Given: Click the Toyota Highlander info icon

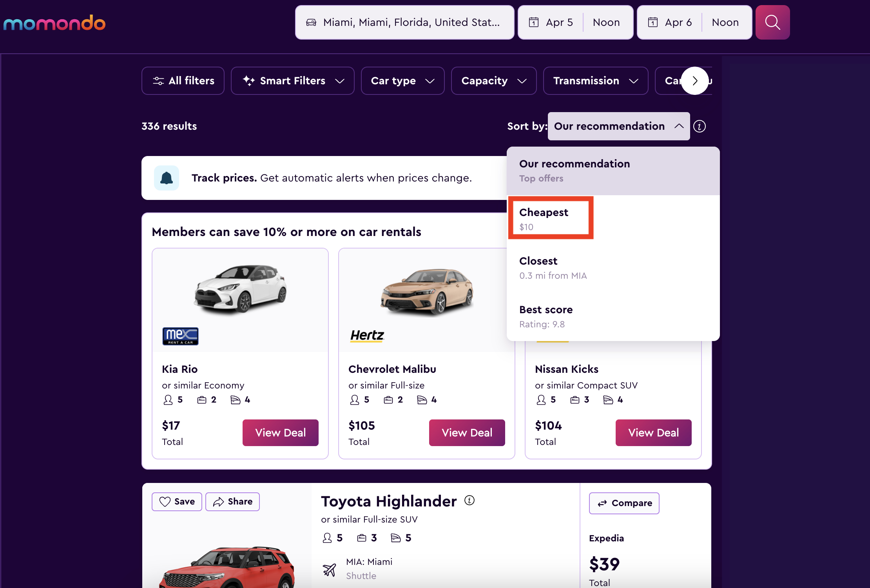Looking at the screenshot, I should coord(469,500).
